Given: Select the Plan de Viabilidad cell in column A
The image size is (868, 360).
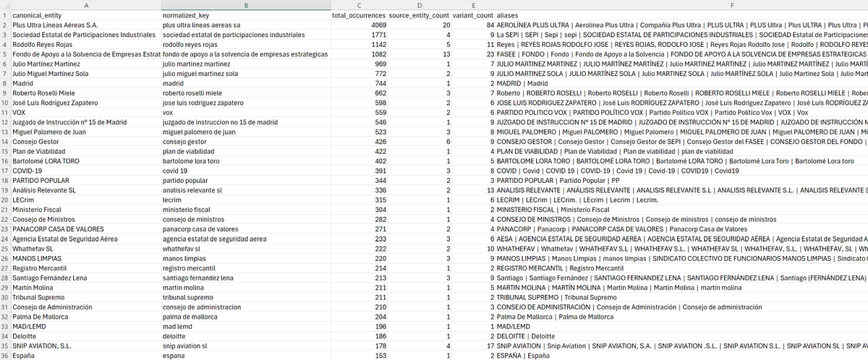Looking at the screenshot, I should tap(85, 151).
